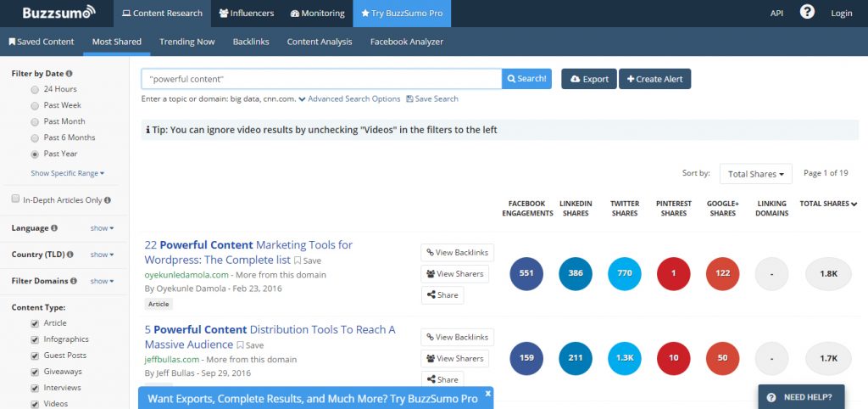
Task: Click Facebook engagements circle showing 551
Action: [x=526, y=274]
